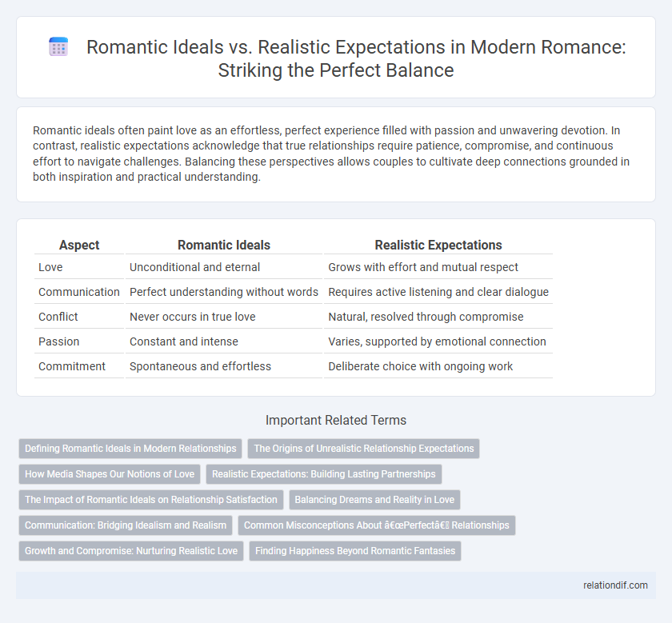Open 'Realistic Expectations: Building Lasting Partnerships' tag

click(323, 474)
